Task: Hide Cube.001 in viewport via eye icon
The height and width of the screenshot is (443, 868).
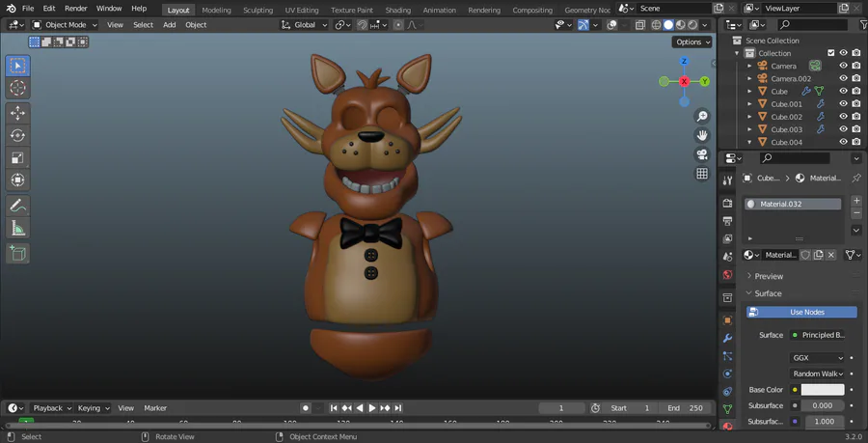Action: click(843, 103)
